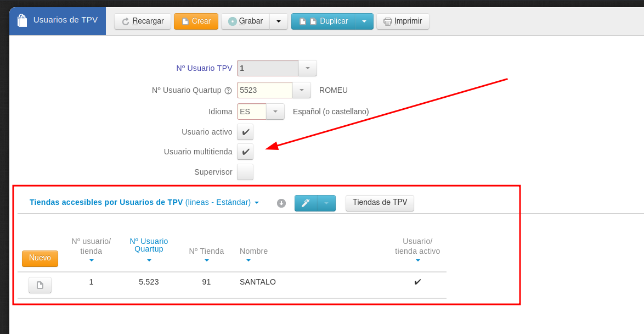Open the Duplicar dropdown arrow
This screenshot has height=334, width=644.
364,21
